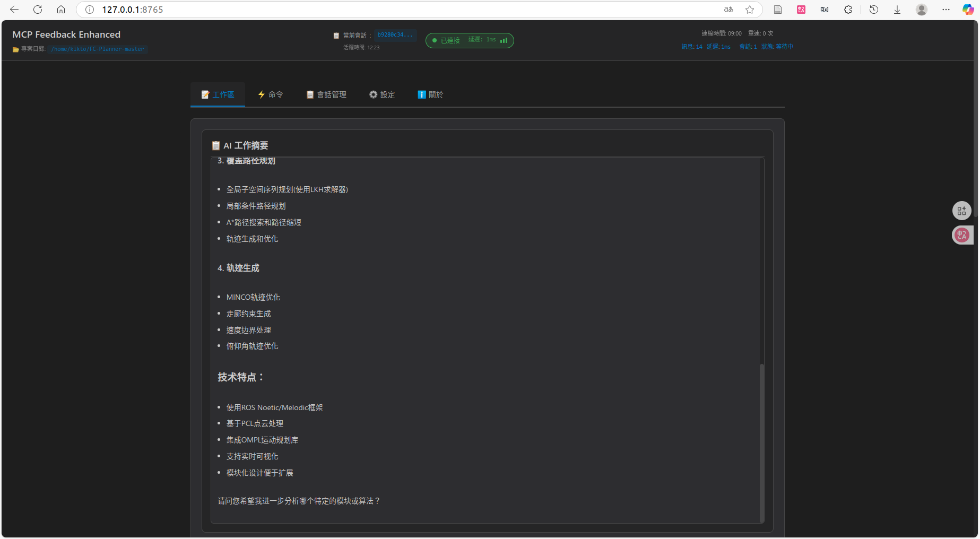This screenshot has width=980, height=539.
Task: Open the user profile avatar
Action: point(922,10)
